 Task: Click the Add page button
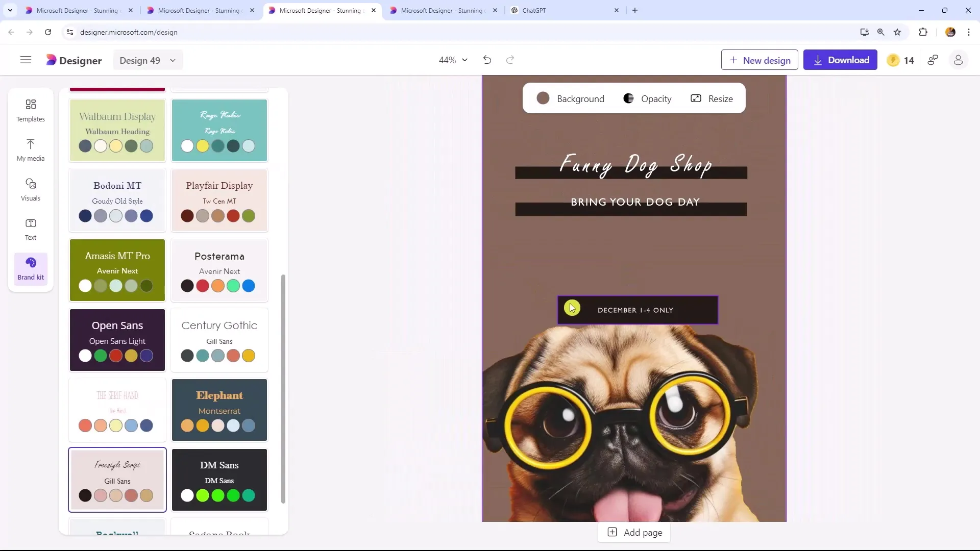tap(634, 532)
